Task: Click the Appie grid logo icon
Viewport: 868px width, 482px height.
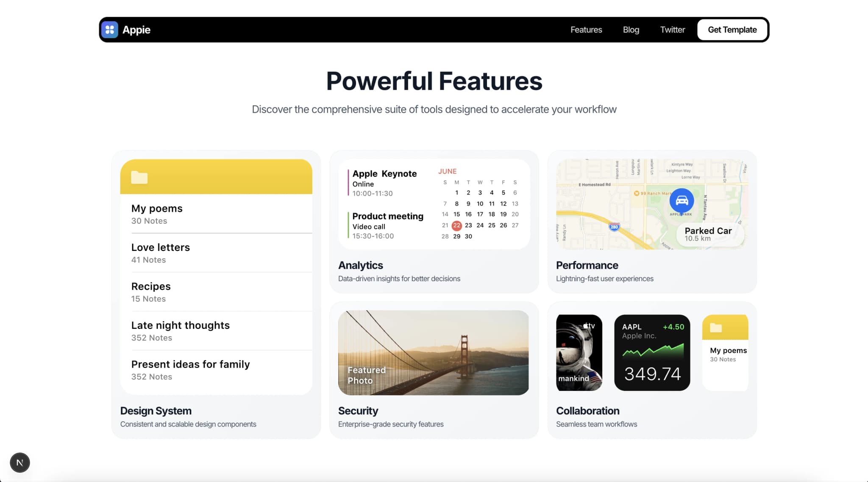Action: click(x=110, y=30)
